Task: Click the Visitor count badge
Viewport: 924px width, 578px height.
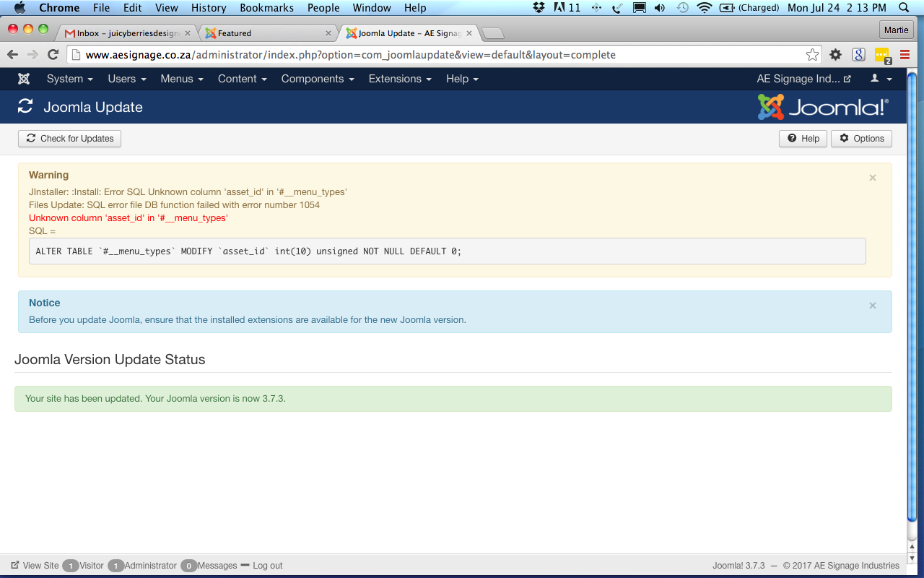Action: pos(70,566)
